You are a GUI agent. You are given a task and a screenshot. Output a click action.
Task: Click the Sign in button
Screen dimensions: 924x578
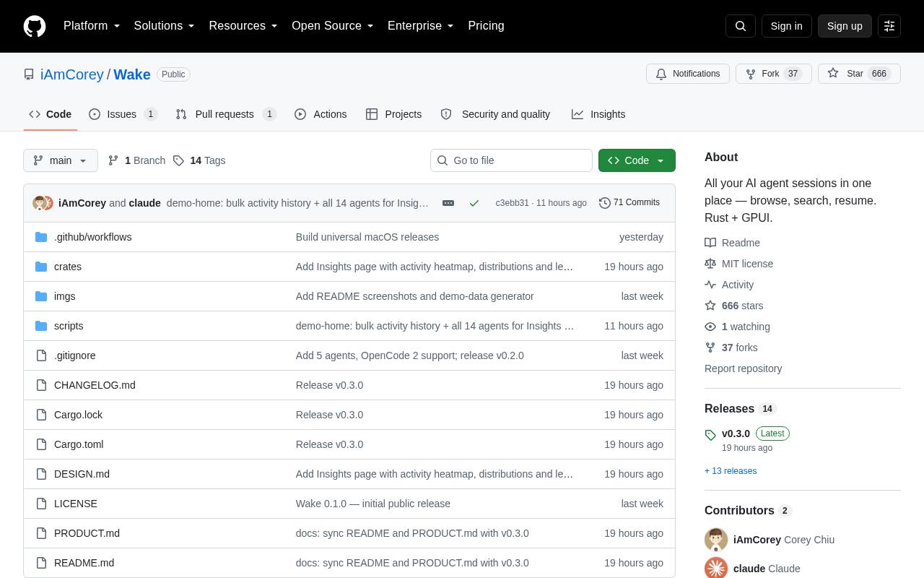pos(786,26)
